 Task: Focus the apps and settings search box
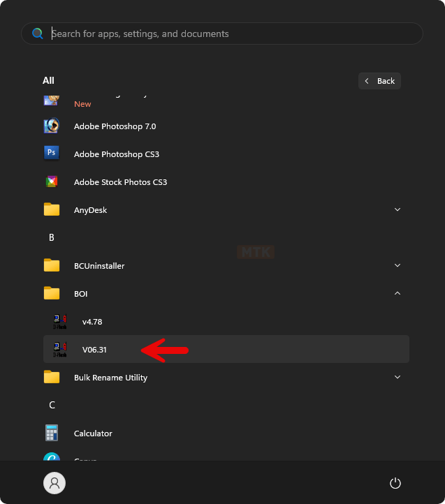click(x=231, y=34)
